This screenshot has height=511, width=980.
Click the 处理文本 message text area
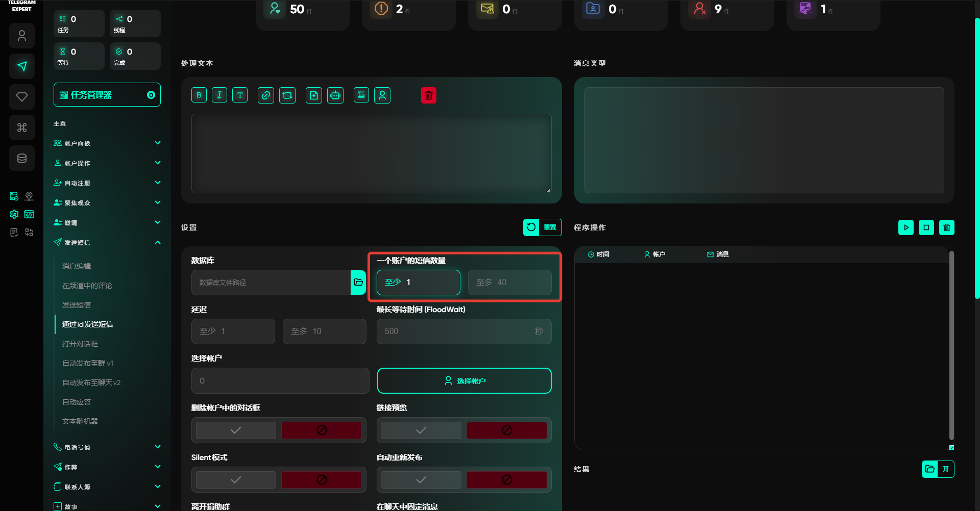[371, 153]
